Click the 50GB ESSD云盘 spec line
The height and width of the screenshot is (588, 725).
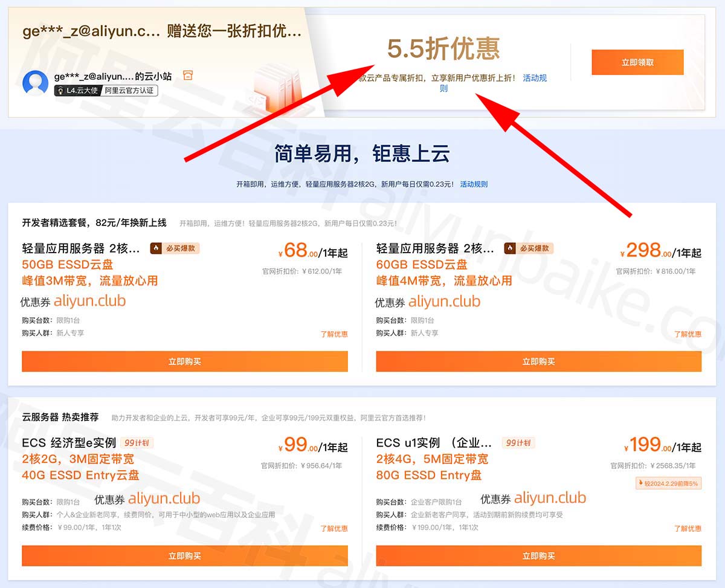(x=68, y=265)
